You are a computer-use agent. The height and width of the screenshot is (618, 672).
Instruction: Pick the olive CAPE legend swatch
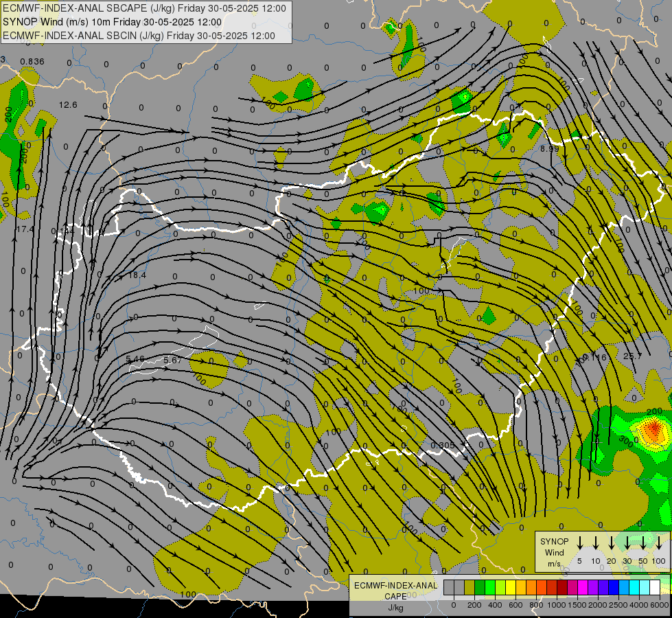[x=470, y=587]
